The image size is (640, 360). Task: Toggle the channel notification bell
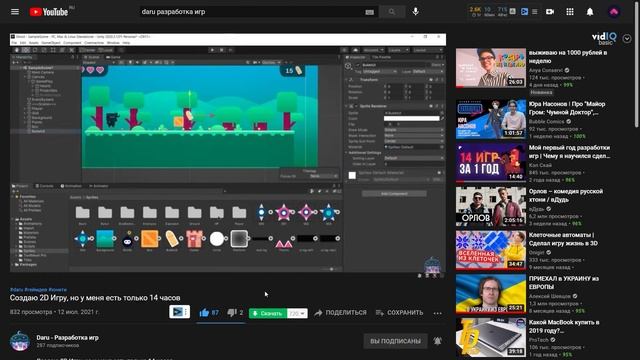coord(438,341)
